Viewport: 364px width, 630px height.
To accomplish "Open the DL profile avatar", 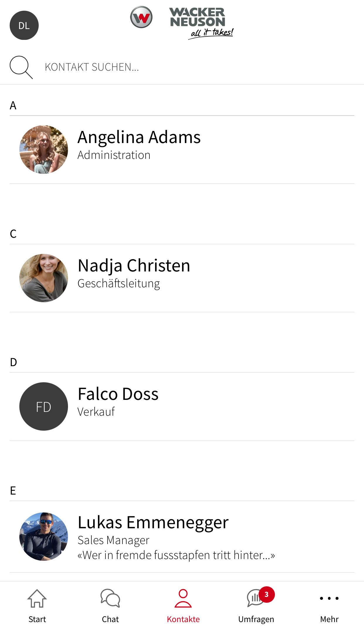I will coord(24,26).
